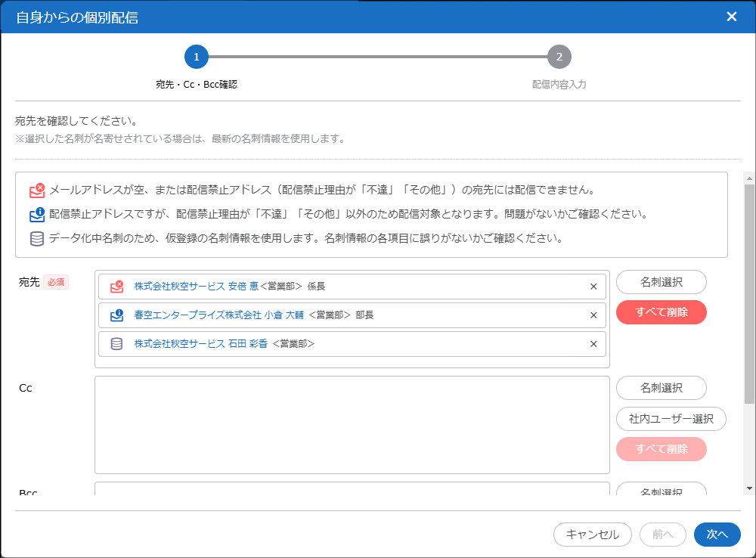Proceed with the 次へ button
The image size is (756, 558).
pos(717,535)
